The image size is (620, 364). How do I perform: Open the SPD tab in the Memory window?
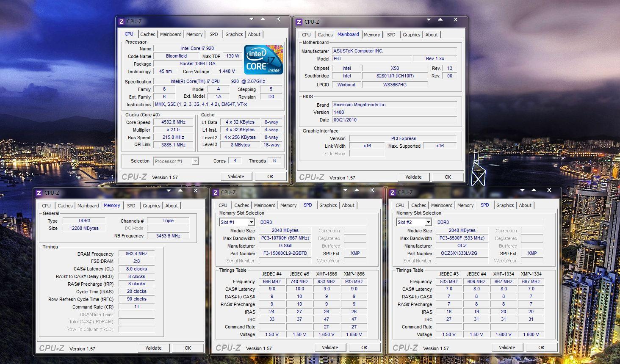click(131, 206)
